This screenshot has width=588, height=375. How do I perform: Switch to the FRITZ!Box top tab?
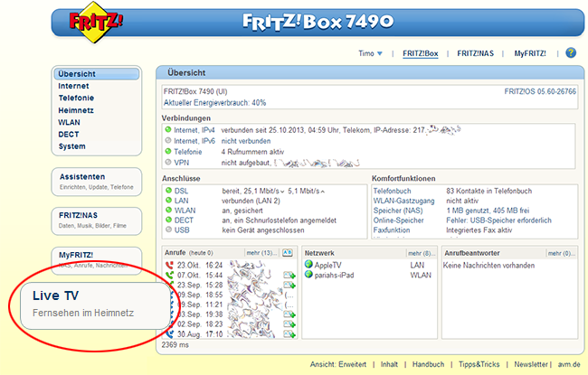421,53
